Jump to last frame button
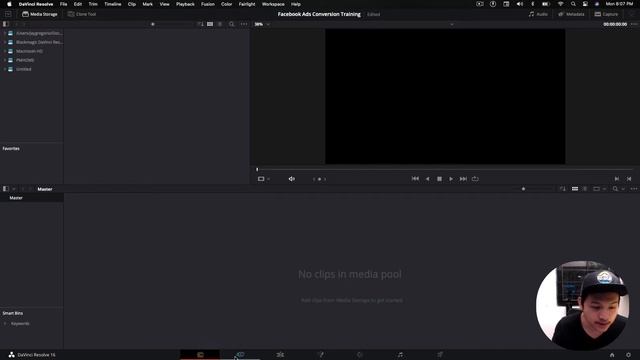 pos(463,179)
